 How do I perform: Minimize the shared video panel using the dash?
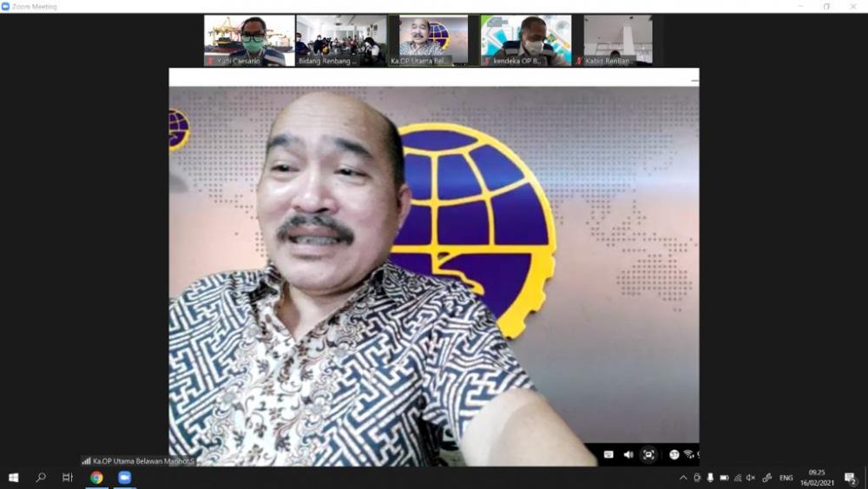point(694,81)
